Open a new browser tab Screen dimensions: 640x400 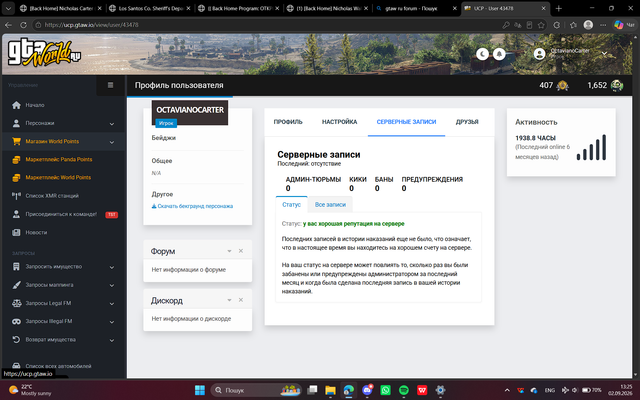point(559,8)
